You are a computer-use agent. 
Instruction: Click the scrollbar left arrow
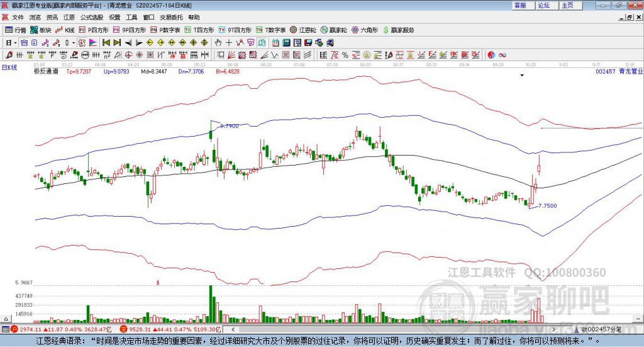[x=233, y=329]
